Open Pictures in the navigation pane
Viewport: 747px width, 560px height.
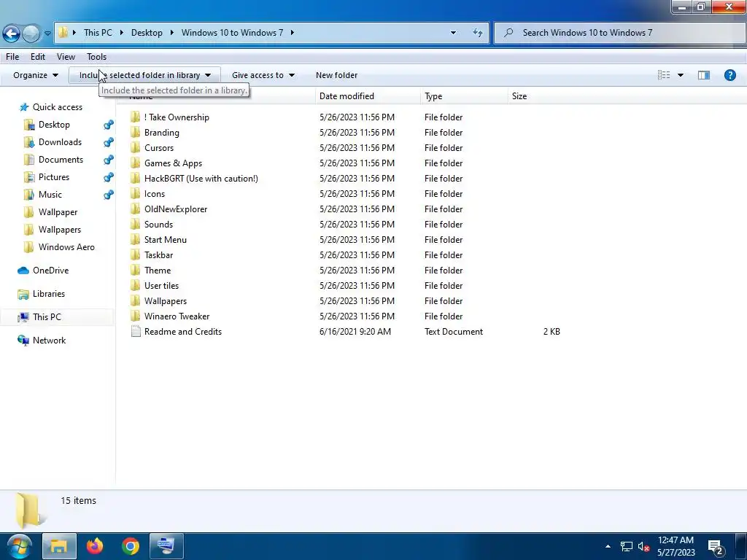click(53, 177)
